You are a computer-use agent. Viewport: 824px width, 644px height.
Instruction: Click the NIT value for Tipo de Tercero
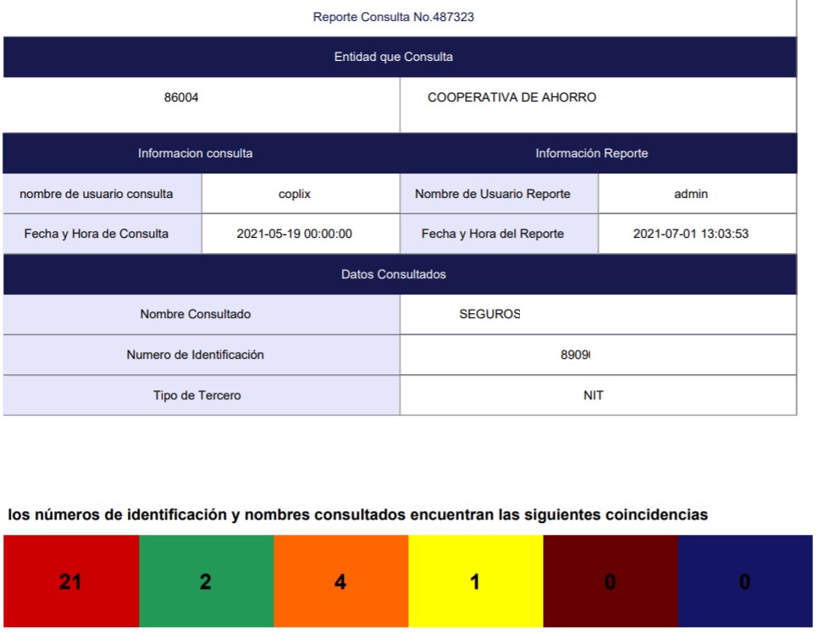click(x=594, y=395)
